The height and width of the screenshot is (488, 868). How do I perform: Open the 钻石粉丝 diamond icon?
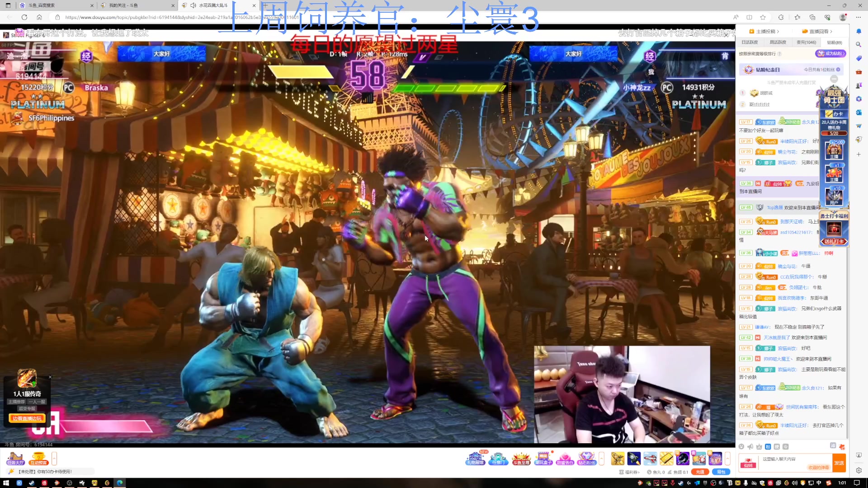click(x=587, y=458)
